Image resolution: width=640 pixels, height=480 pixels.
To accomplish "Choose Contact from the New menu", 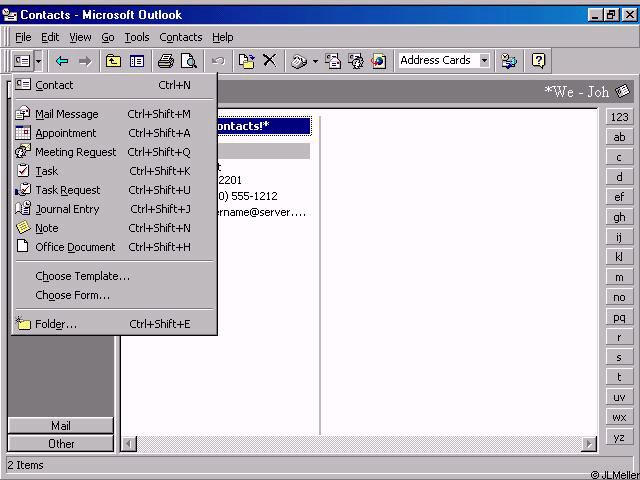I will 114,85.
